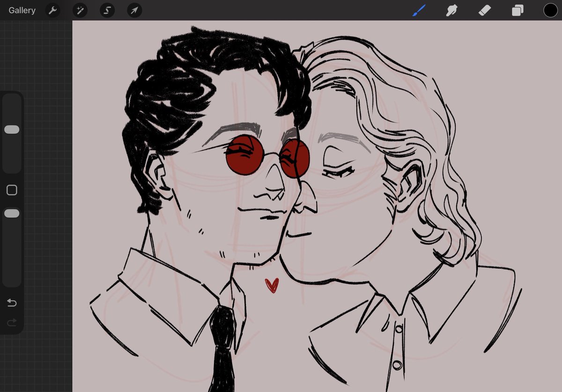Select the Eraser tool
The height and width of the screenshot is (392, 562).
tap(485, 10)
